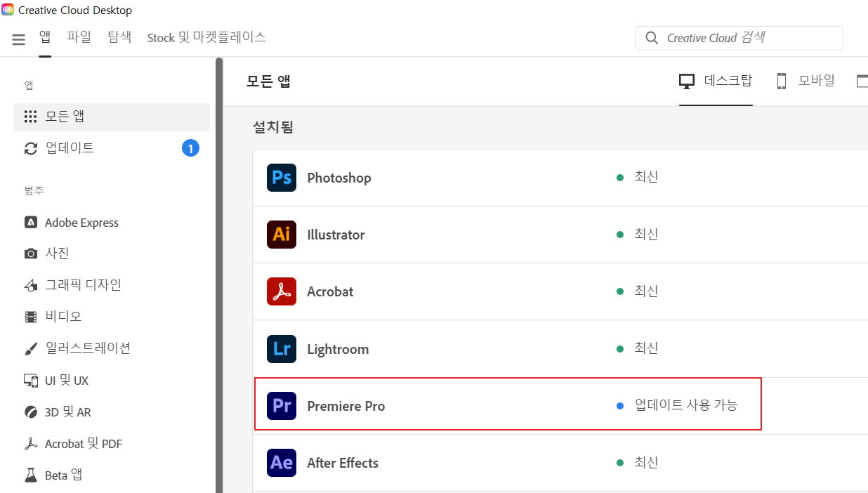Click the 그래픽 디자인 category icon
Image resolution: width=868 pixels, height=493 pixels.
pos(30,285)
